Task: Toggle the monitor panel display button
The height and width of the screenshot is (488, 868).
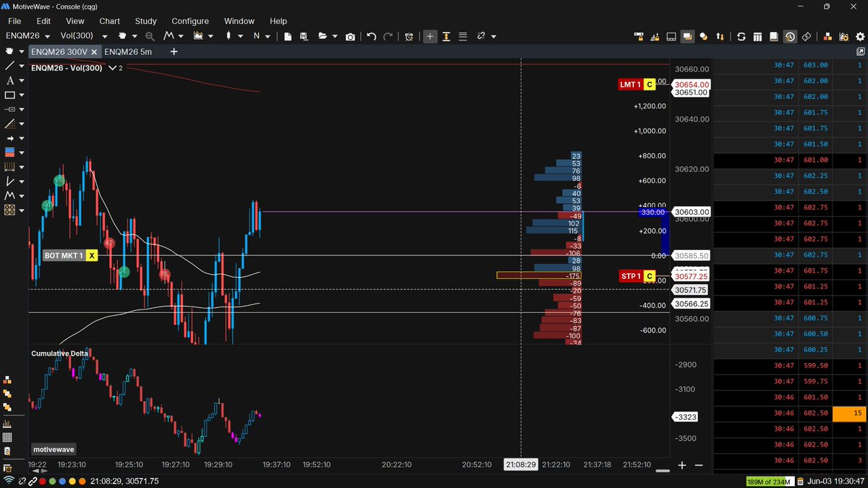Action: pos(671,36)
